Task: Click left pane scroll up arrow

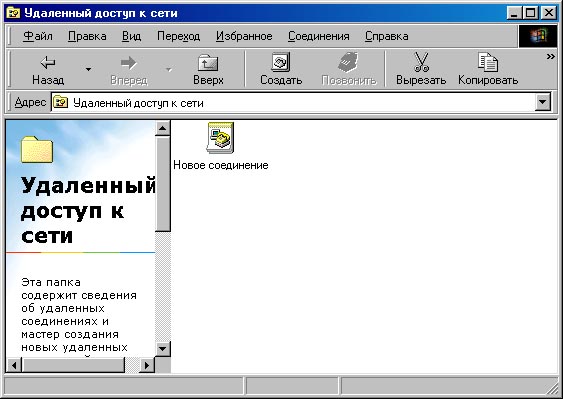Action: 162,128
